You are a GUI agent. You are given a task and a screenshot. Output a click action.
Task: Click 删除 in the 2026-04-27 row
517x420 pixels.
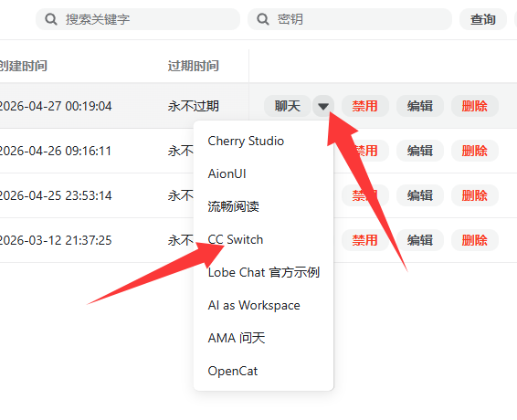tap(474, 106)
